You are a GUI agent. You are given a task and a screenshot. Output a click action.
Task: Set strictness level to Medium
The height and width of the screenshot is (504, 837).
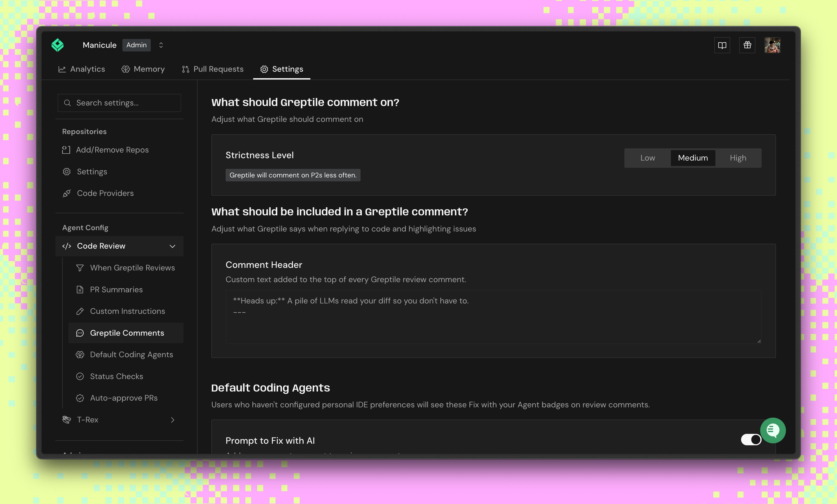(x=693, y=158)
